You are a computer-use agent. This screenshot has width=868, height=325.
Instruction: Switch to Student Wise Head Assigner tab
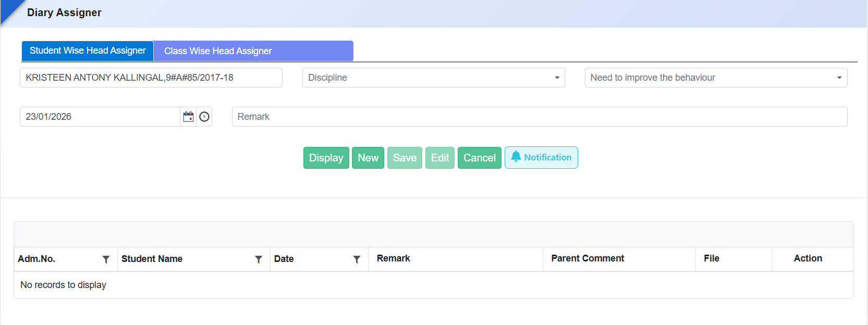(88, 51)
